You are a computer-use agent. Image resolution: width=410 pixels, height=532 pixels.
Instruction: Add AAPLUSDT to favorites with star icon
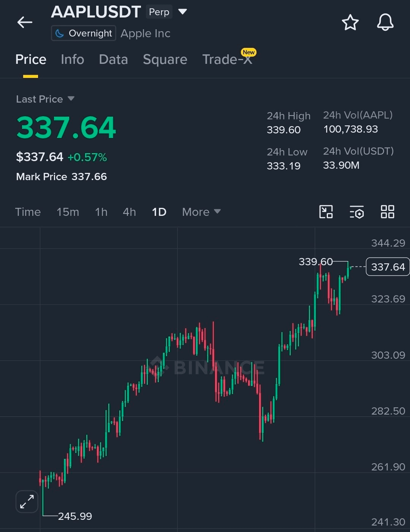350,22
